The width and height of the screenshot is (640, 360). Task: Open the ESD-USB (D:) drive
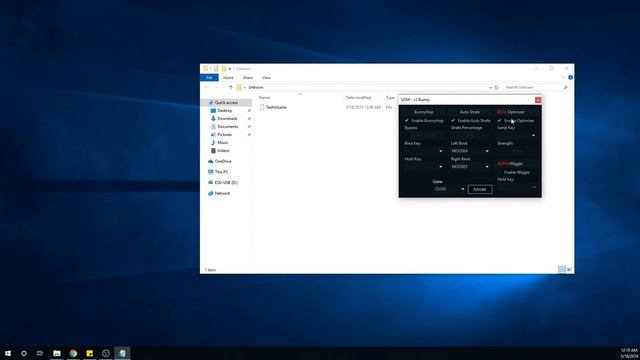pos(226,182)
